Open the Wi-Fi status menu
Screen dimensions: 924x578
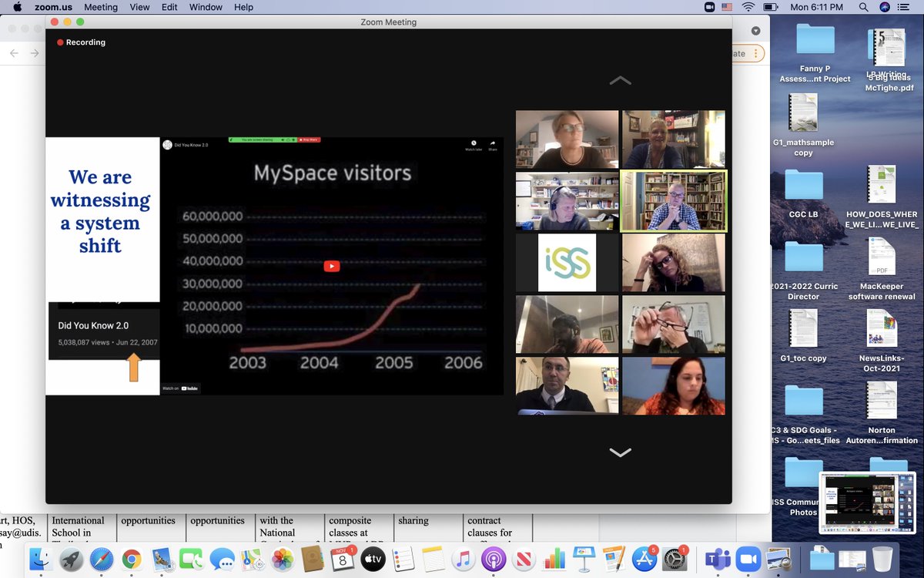tap(748, 7)
